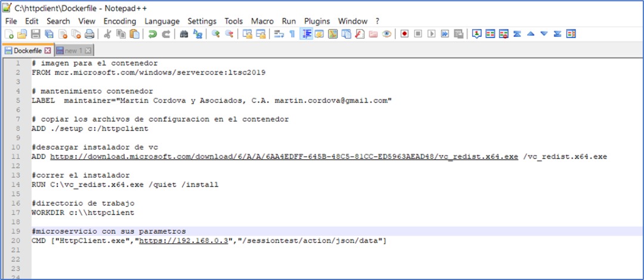644x280 pixels.
Task: Toggle synchronize vertical scrolling
Action: coord(247,35)
